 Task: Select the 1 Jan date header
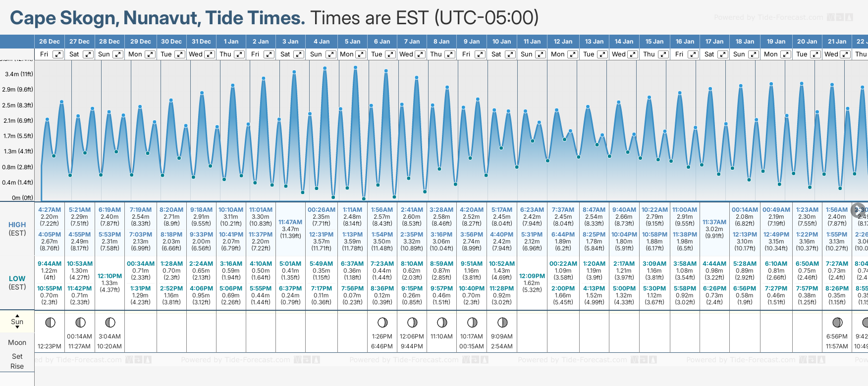tap(231, 42)
